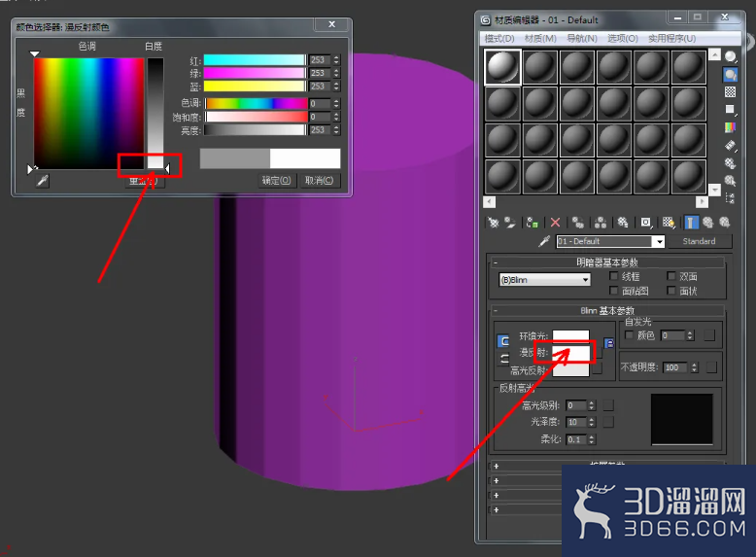Open the 选项(O) menu
The image size is (756, 557).
pos(623,39)
